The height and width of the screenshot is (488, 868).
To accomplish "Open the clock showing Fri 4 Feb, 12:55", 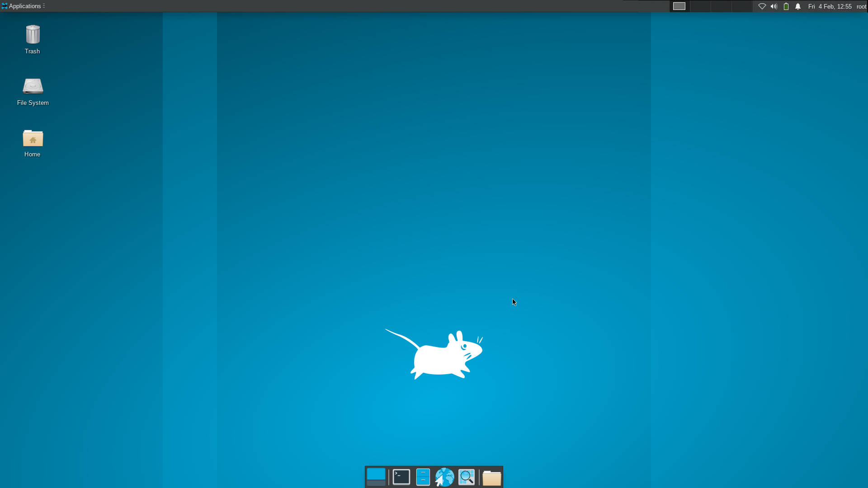I will 830,6.
